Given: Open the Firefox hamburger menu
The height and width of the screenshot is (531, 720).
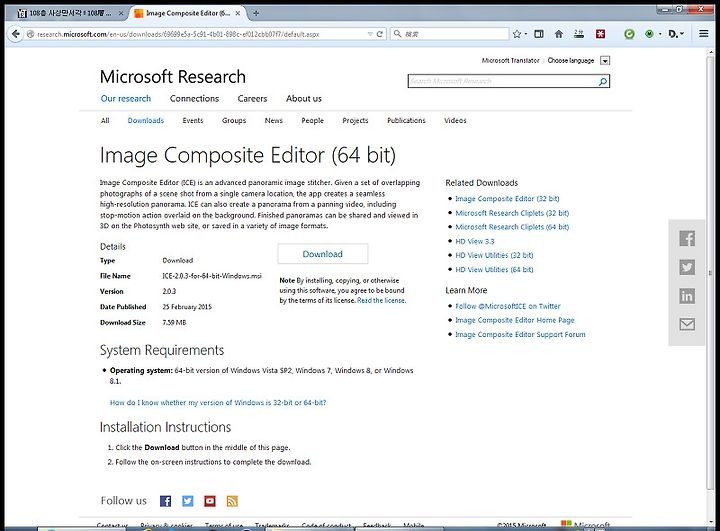Looking at the screenshot, I should [x=703, y=34].
